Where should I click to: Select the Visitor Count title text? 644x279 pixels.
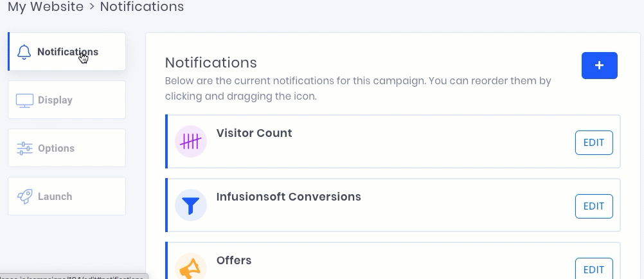255,133
